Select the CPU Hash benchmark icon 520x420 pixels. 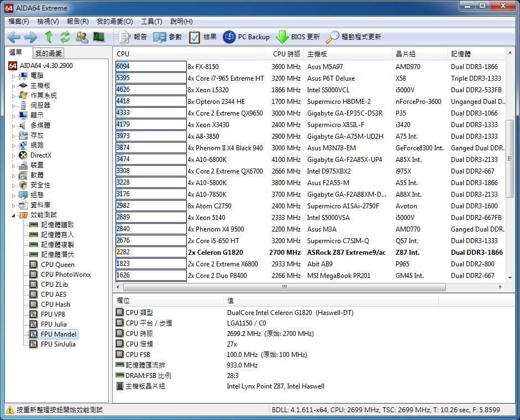pyautogui.click(x=34, y=304)
